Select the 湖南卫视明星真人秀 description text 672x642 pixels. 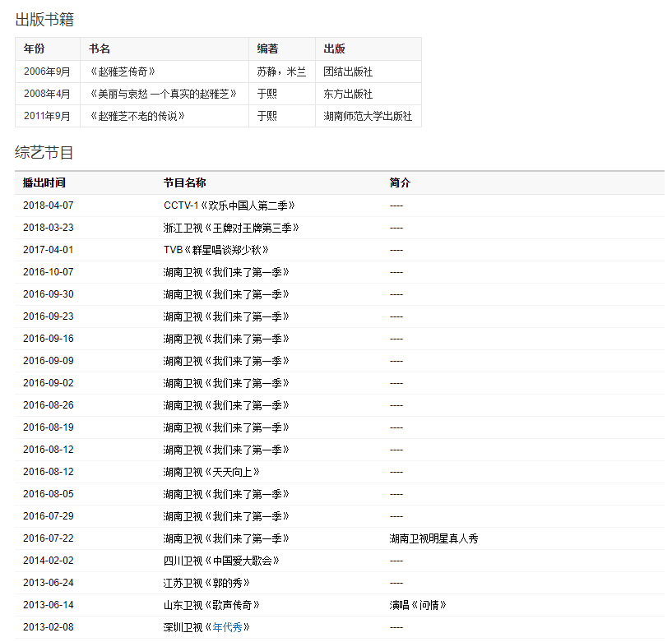pos(433,538)
